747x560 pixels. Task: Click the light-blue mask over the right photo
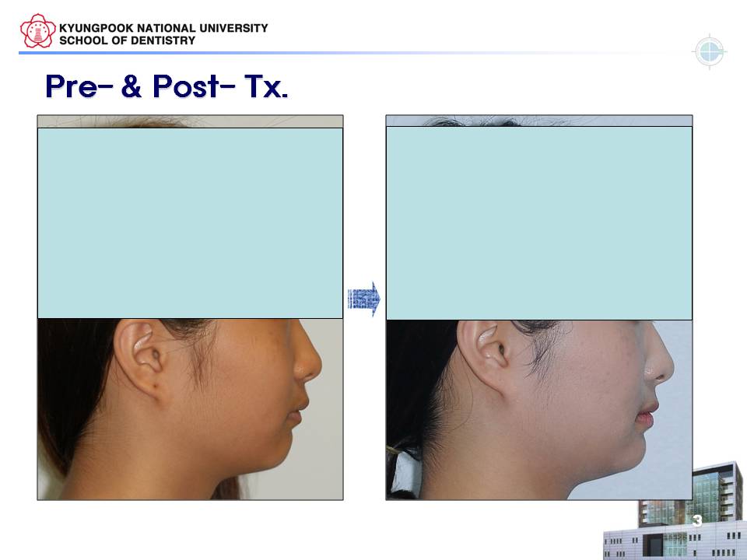[538, 223]
